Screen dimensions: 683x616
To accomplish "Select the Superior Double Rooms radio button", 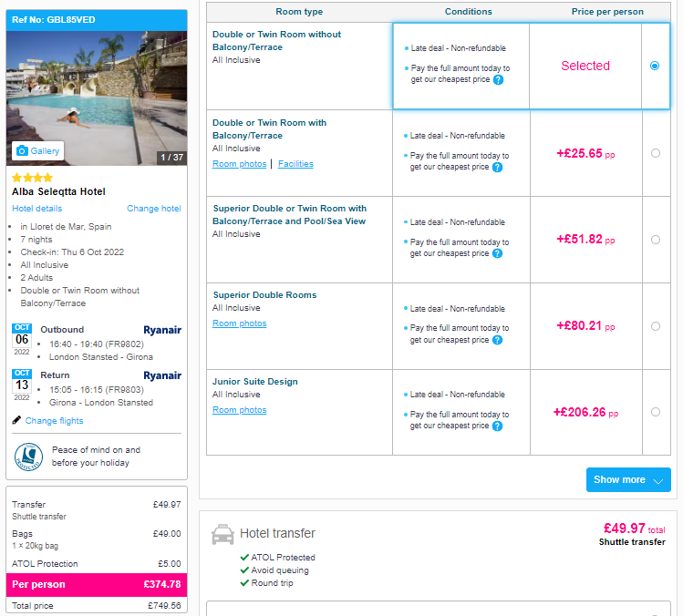I will (655, 326).
